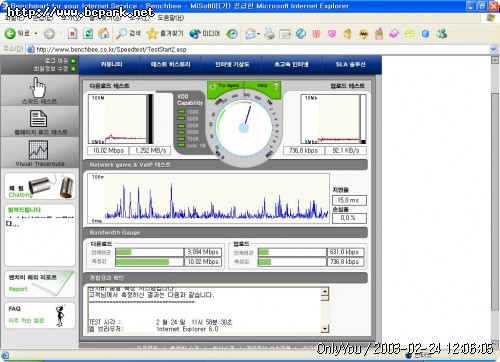Open the 벤치비 해외 리포트 Report banner
500x362 pixels.
point(40,284)
